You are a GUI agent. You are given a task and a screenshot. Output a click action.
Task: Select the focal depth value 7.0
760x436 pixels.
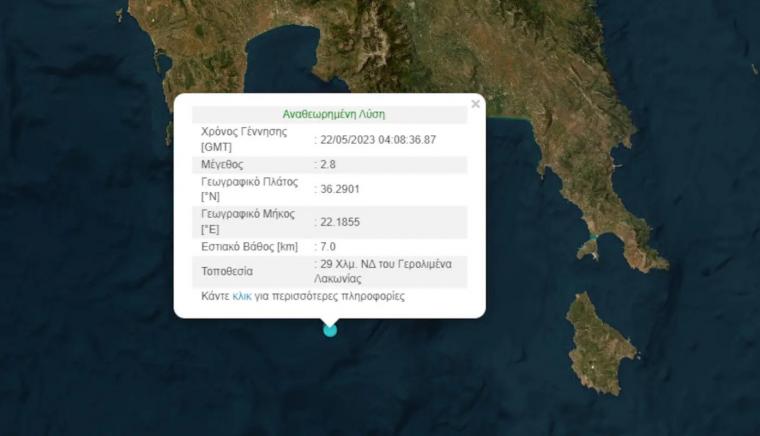[x=328, y=247]
